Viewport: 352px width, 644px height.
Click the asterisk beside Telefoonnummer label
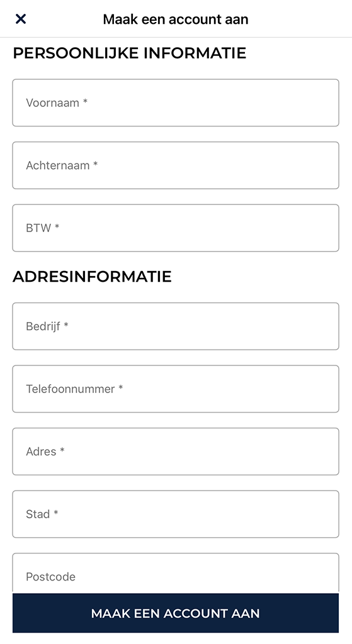[x=120, y=387]
